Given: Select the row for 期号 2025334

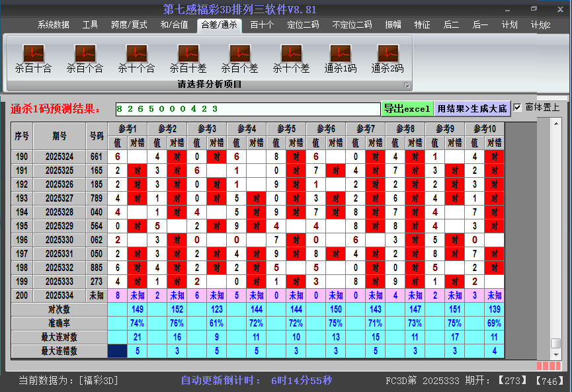Looking at the screenshot, I should tap(60, 295).
